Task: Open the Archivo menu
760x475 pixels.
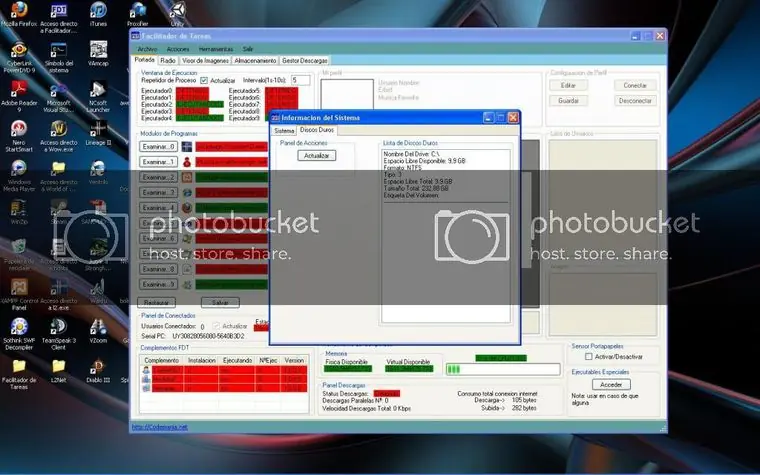Action: pos(147,49)
